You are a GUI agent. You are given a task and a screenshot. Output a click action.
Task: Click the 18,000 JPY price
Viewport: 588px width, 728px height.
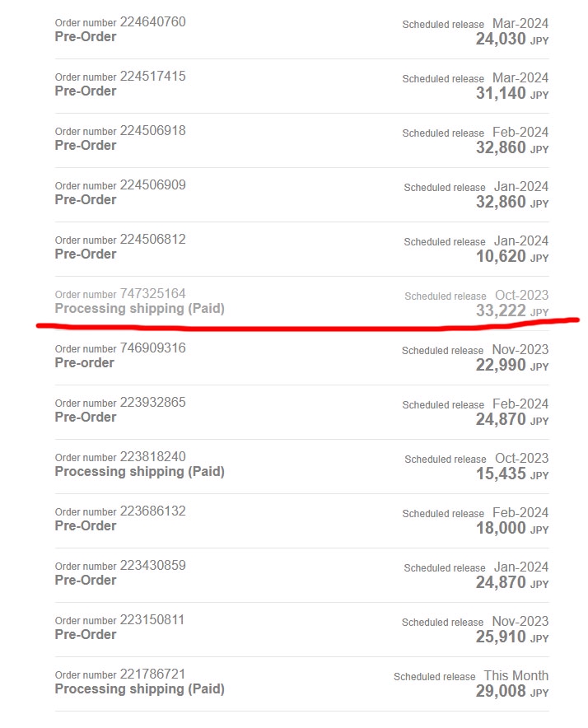pos(512,529)
